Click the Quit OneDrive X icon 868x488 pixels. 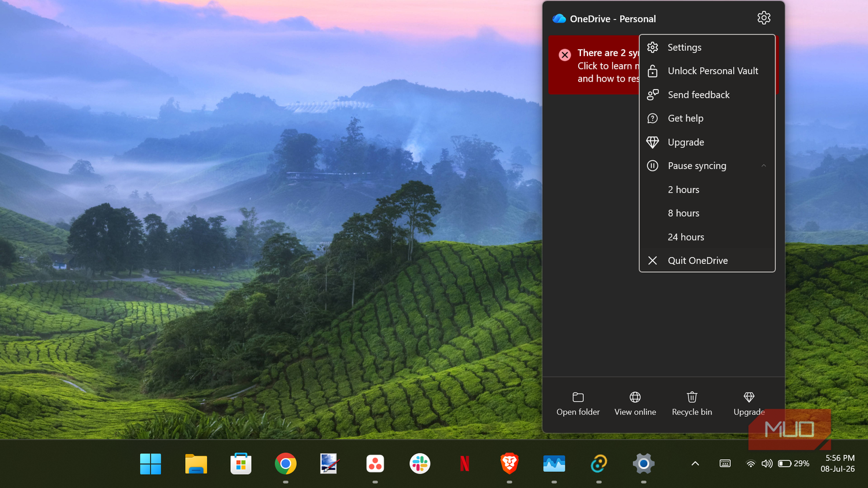coord(652,261)
